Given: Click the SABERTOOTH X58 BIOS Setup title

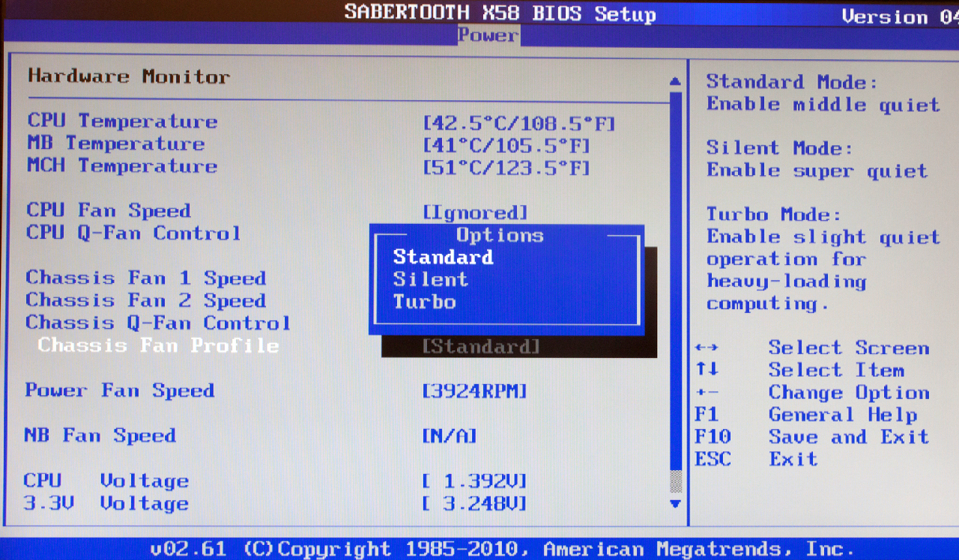Looking at the screenshot, I should (500, 13).
